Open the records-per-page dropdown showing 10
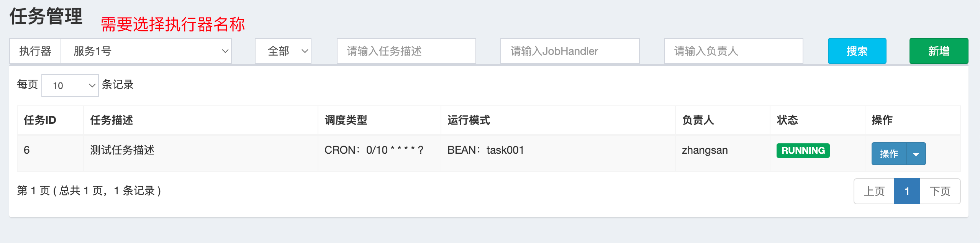Image resolution: width=980 pixels, height=243 pixels. pyautogui.click(x=70, y=85)
